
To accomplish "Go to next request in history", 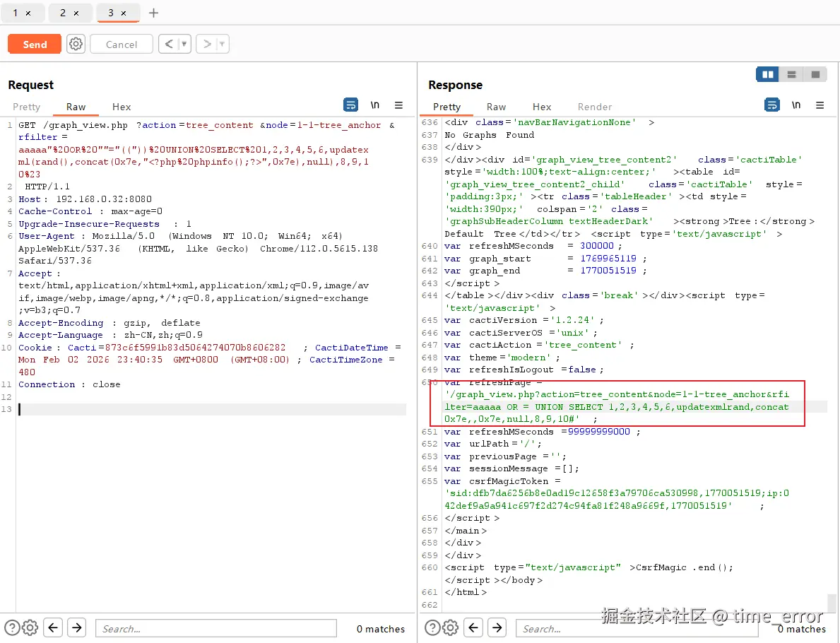I will [207, 44].
